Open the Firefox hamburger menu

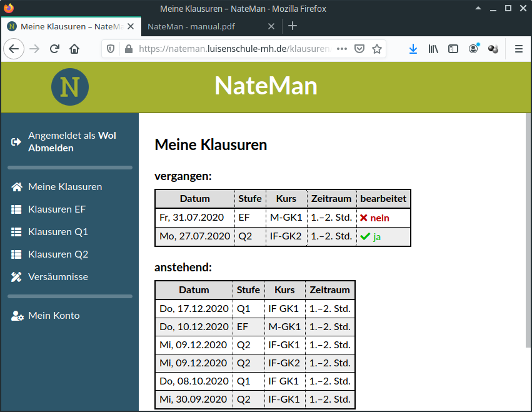(518, 49)
